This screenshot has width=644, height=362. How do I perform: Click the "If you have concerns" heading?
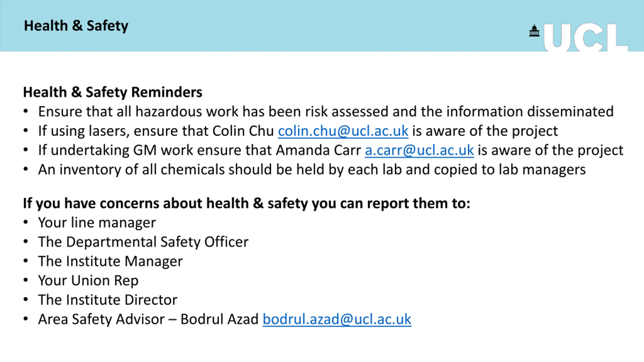[x=247, y=203]
